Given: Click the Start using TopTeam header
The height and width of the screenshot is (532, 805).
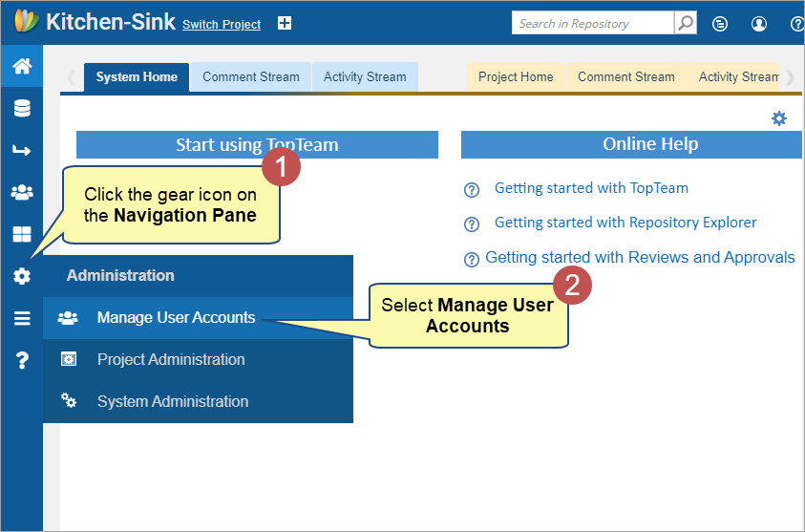Looking at the screenshot, I should tap(257, 145).
